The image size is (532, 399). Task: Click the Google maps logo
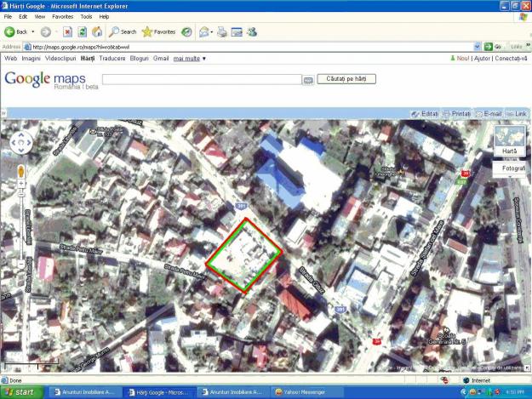click(51, 80)
